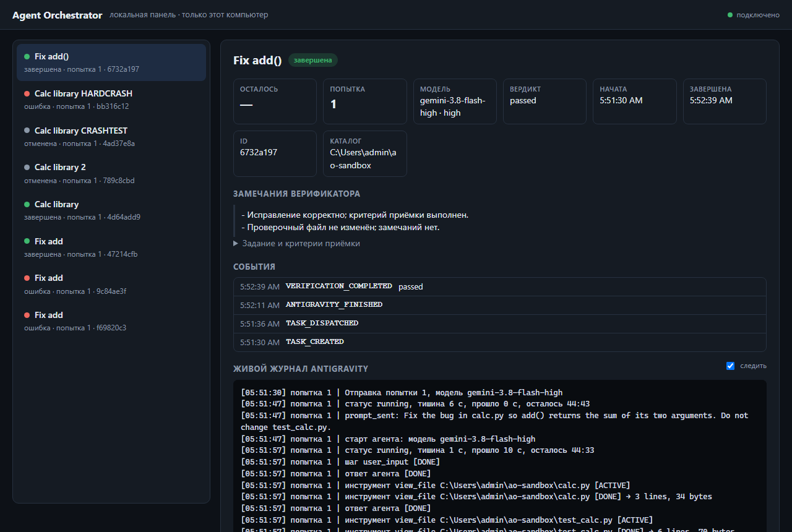Click the "prompt_sent" log line
The image size is (792, 532).
pyautogui.click(x=494, y=421)
